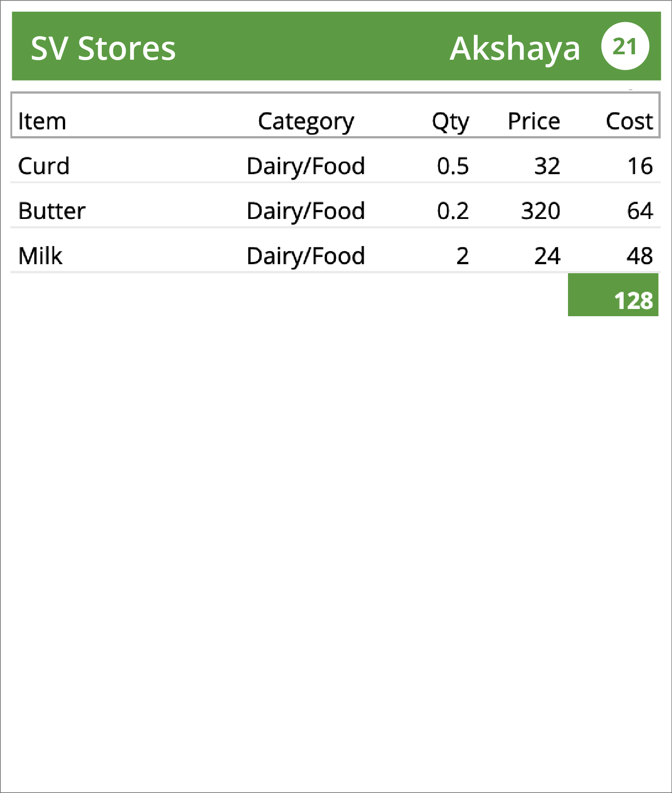This screenshot has width=672, height=793.
Task: Click Curd's price 32 cell
Action: 547,166
